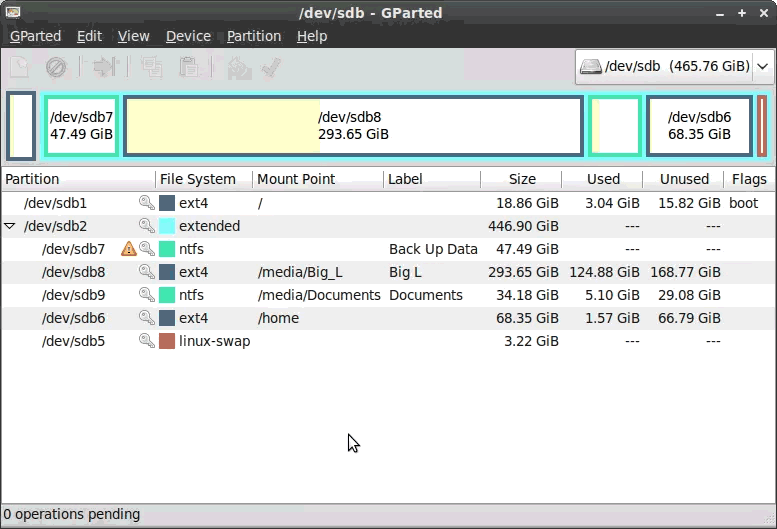Viewport: 777px width, 529px height.
Task: Open the View menu
Action: pyautogui.click(x=133, y=36)
